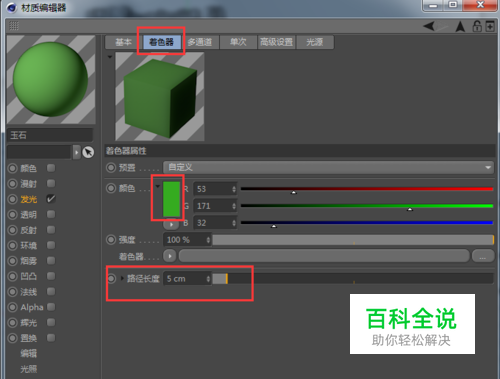The height and width of the screenshot is (379, 500).
Task: Click the red R color slider
Action: [x=367, y=189]
